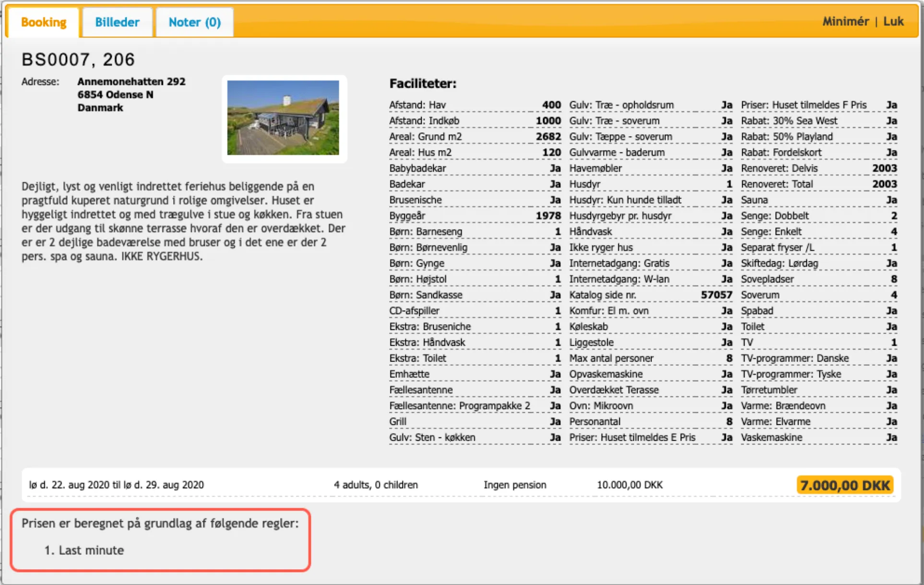924x585 pixels.
Task: Click the 4 adults, 0 children text
Action: point(376,485)
